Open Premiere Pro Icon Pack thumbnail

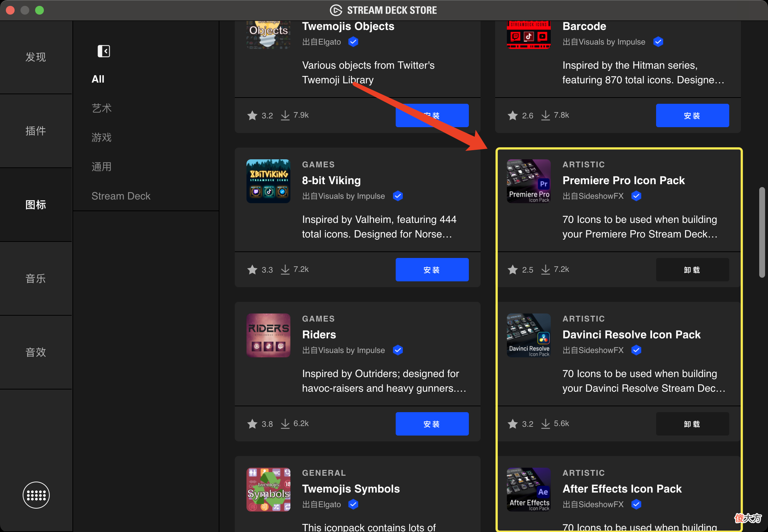(x=529, y=181)
